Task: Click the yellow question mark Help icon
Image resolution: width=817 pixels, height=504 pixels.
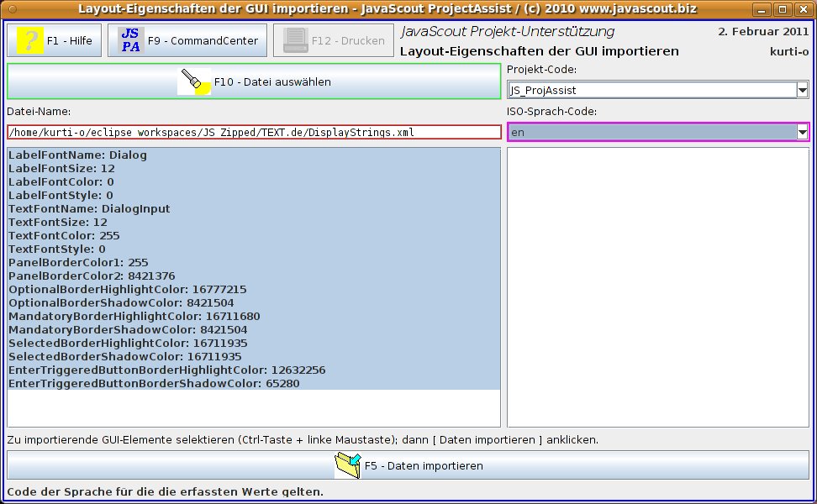Action: pos(31,40)
